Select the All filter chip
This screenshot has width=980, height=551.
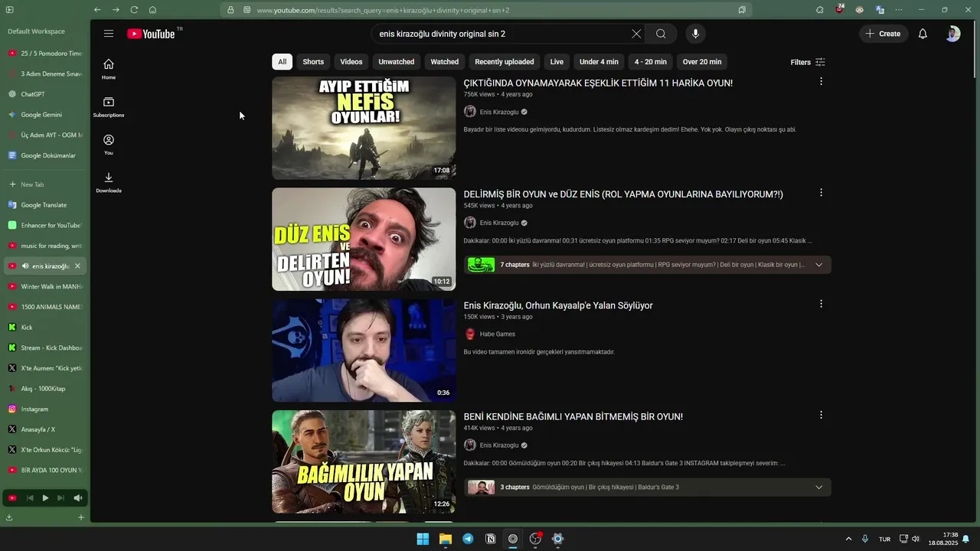tap(282, 62)
